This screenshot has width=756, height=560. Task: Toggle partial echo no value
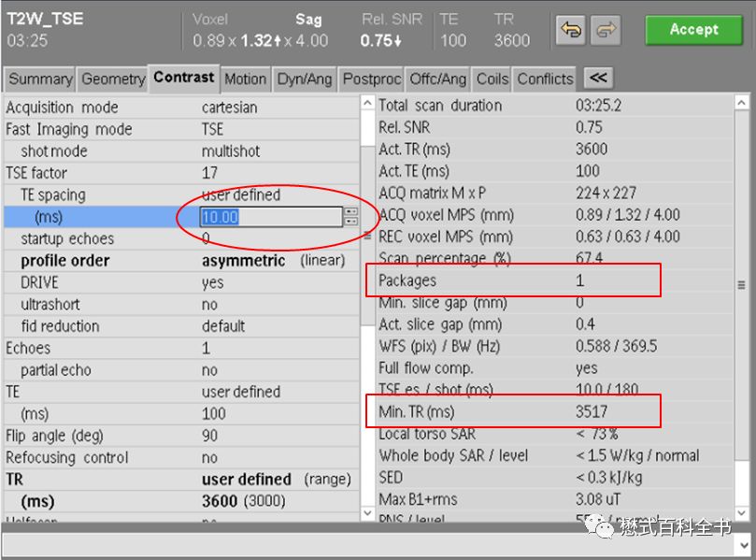click(209, 370)
